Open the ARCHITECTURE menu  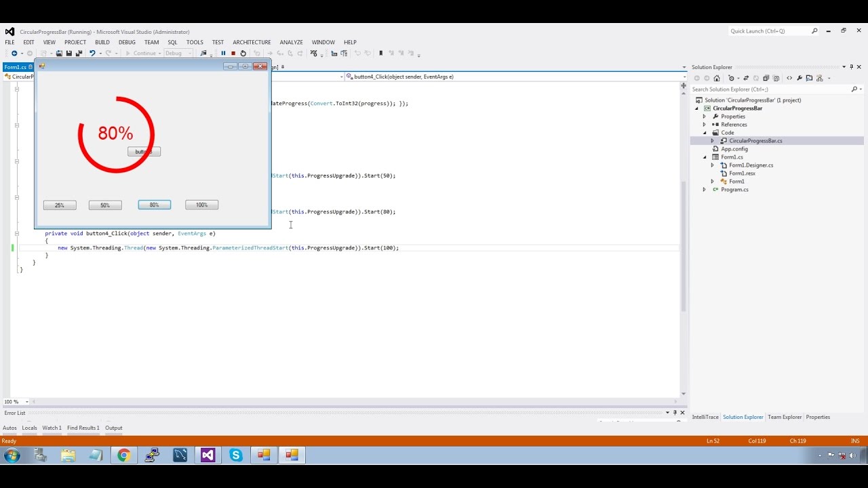click(252, 42)
